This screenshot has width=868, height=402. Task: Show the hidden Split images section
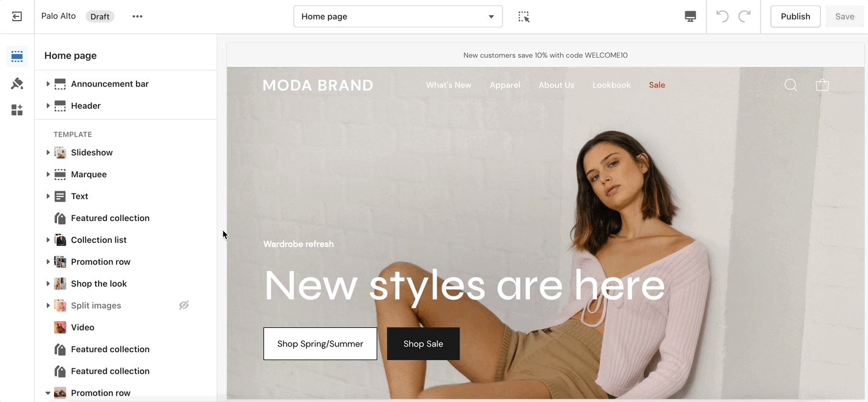[184, 305]
